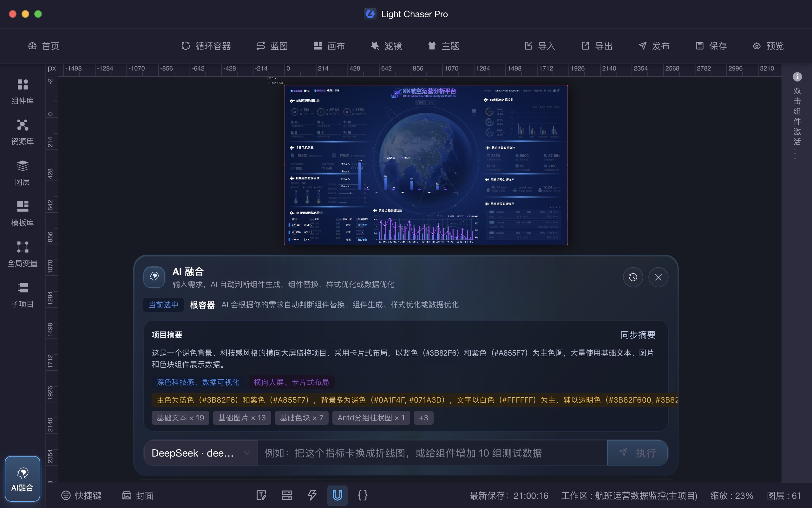Open the 子项目 sub-project panel
This screenshot has width=812, height=508.
[23, 295]
